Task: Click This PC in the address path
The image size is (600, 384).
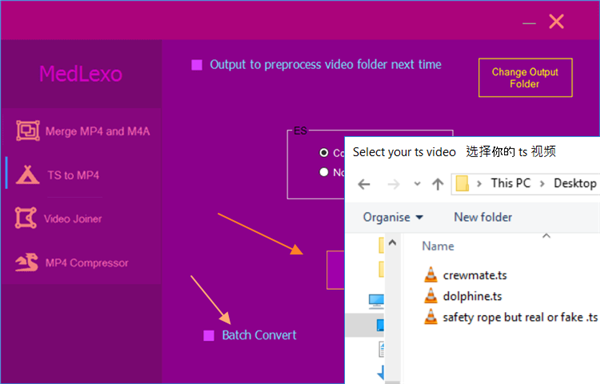Action: click(511, 183)
